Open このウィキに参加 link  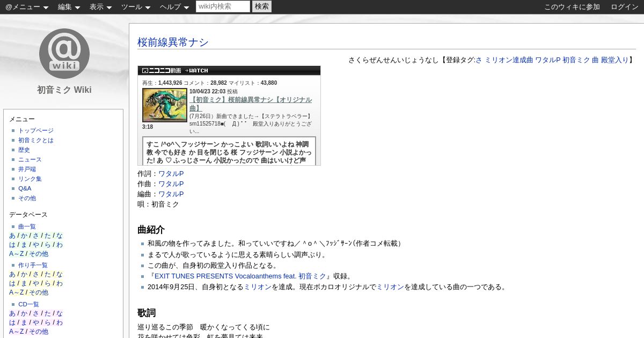click(572, 7)
